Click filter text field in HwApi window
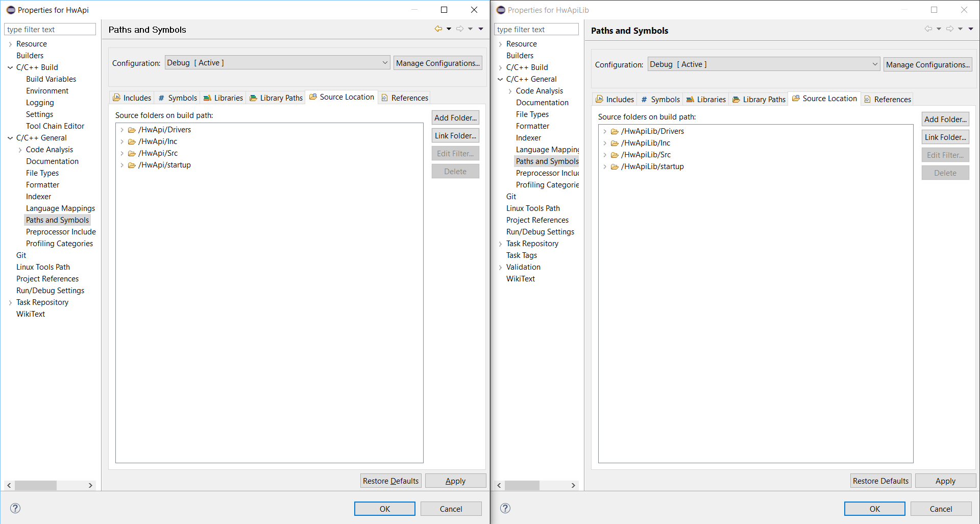 (x=50, y=29)
